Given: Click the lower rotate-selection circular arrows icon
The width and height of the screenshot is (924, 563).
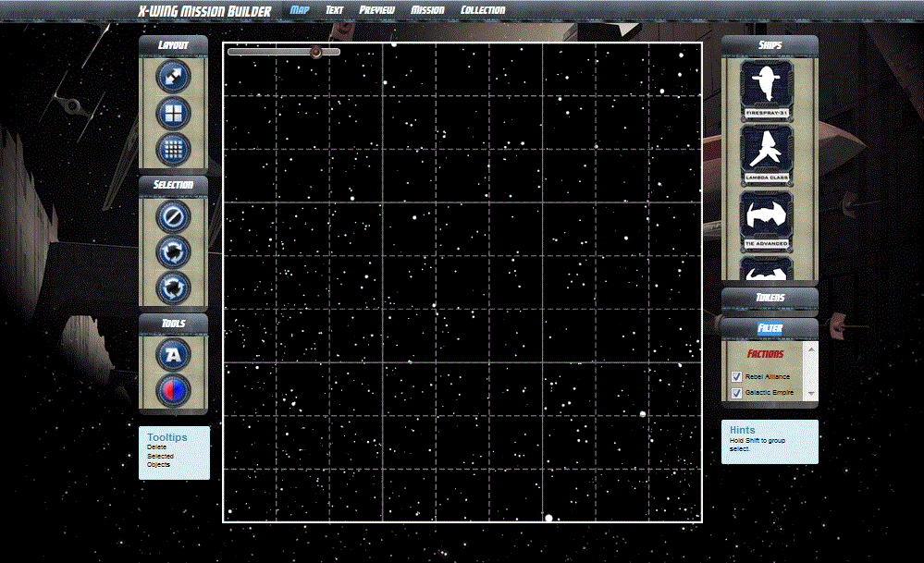Looking at the screenshot, I should pos(173,288).
